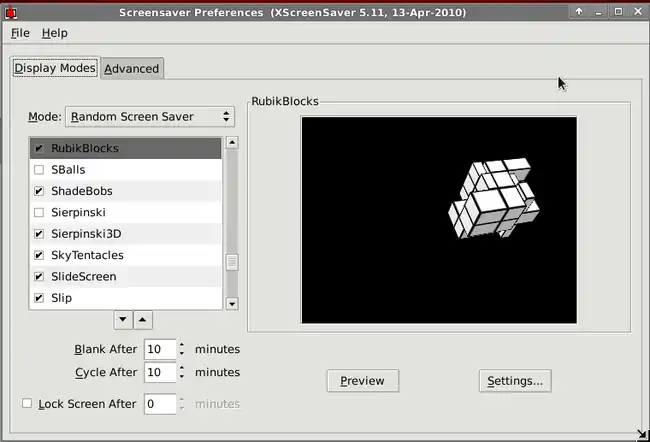Viewport: 650px width, 442px height.
Task: Click the screensaver list scrollbar thumb
Action: point(232,262)
